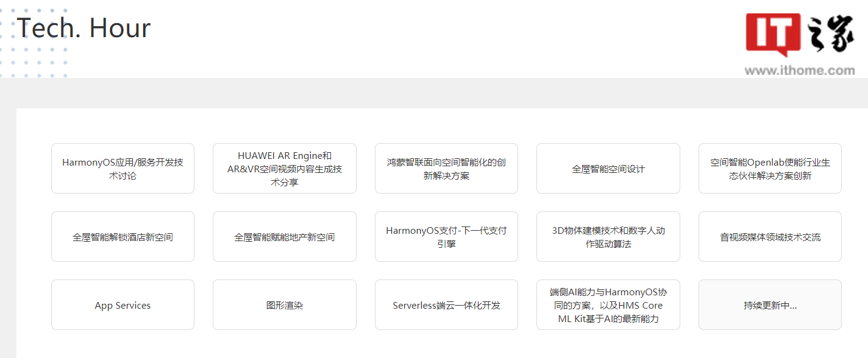
Task: Open 全屋智能赋能地产新空间 card
Action: click(x=285, y=237)
